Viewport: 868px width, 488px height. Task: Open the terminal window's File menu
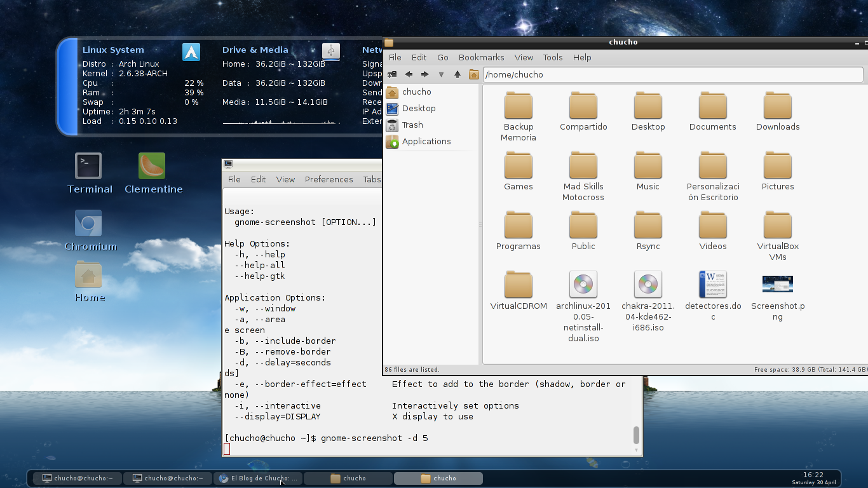(234, 179)
